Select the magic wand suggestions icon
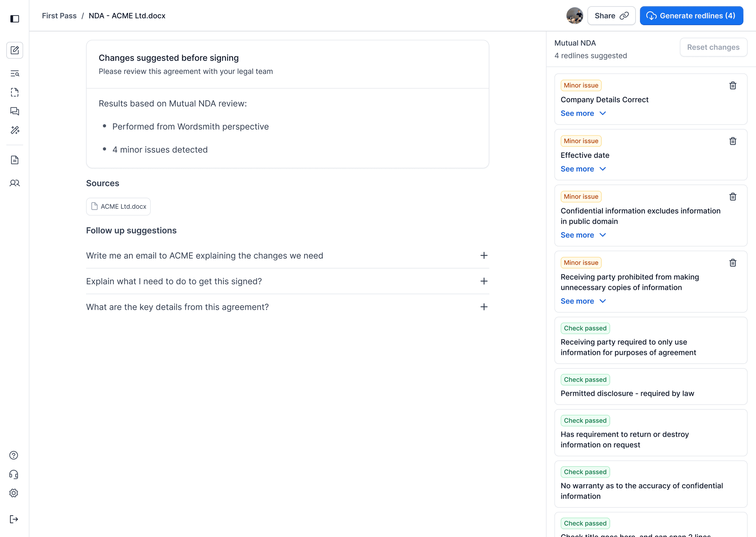The image size is (756, 537). tap(14, 130)
